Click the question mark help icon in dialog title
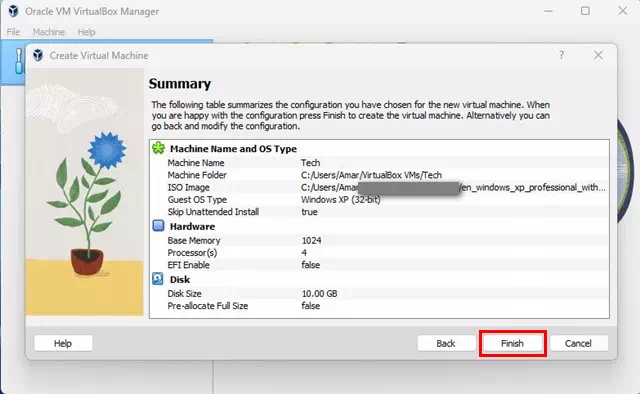 (562, 55)
